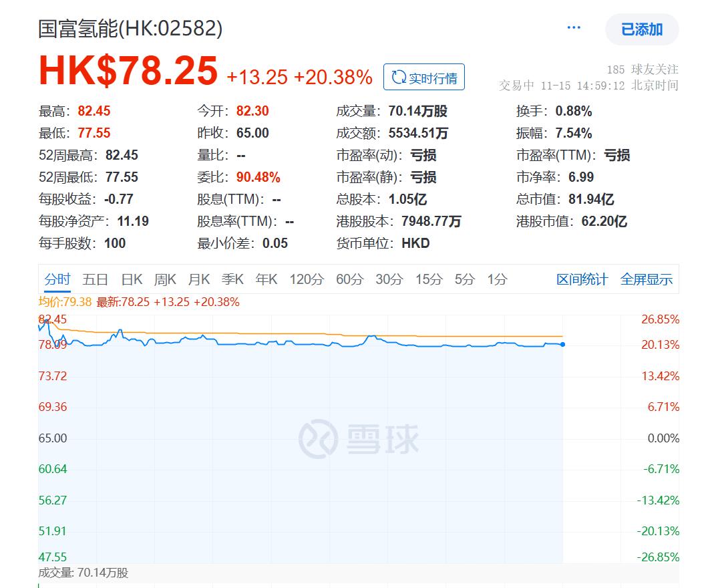This screenshot has height=588, width=712.
Task: Switch to the 日K chart tab
Action: [x=132, y=279]
